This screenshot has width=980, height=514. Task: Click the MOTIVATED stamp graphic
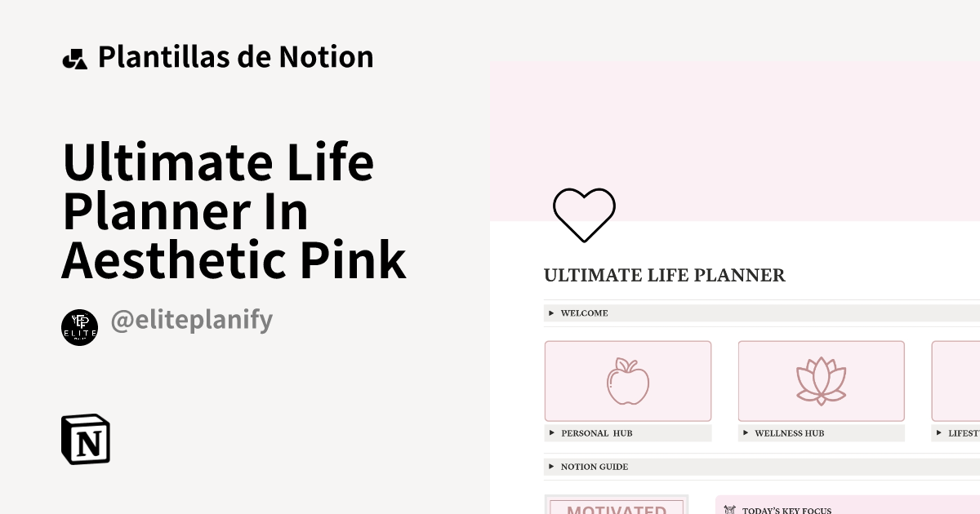click(615, 506)
